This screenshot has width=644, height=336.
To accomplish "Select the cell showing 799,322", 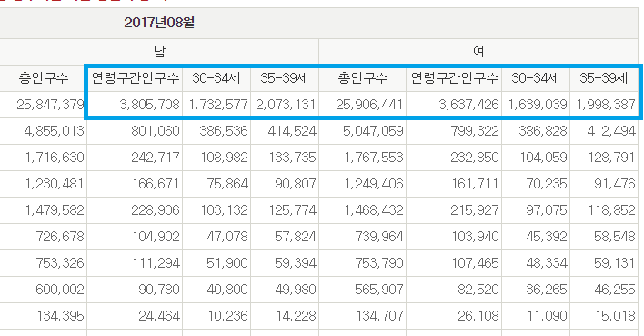I will [x=454, y=131].
